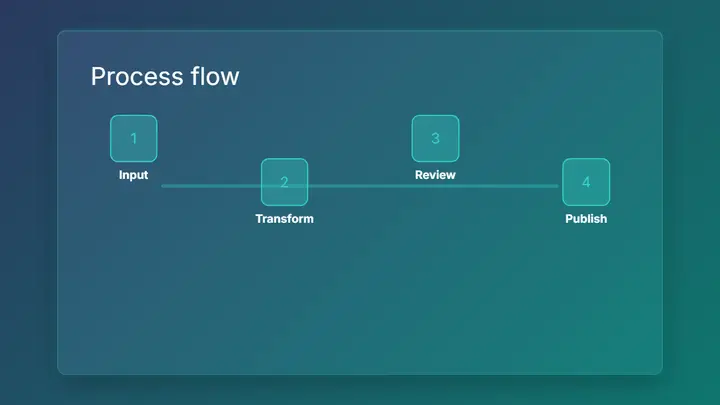
Task: Select the step 3 numbered box
Action: [x=435, y=138]
